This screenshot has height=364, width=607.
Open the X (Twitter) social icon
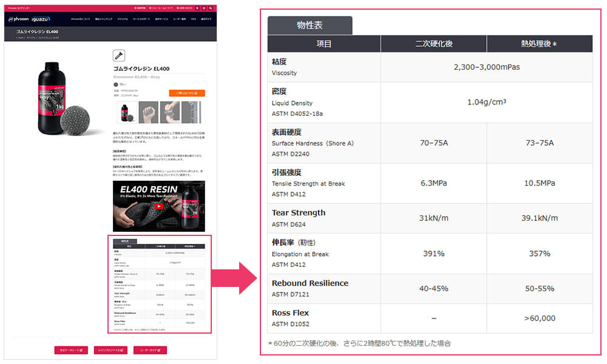197,8
